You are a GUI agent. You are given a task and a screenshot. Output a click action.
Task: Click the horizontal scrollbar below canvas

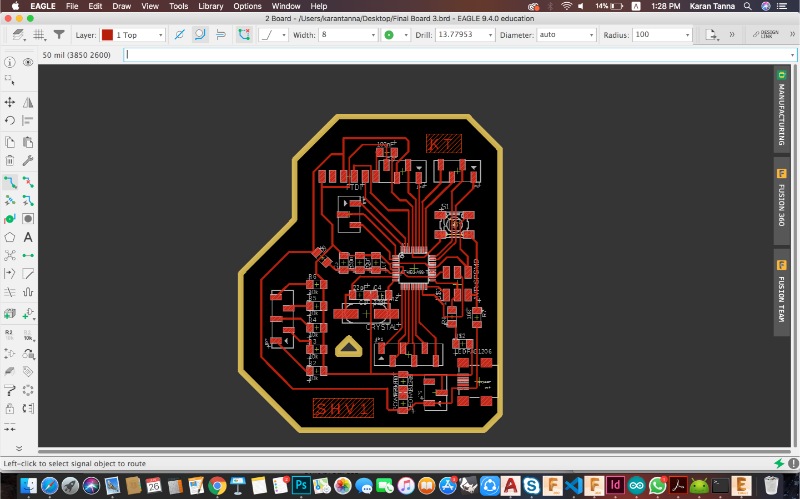pyautogui.click(x=414, y=452)
